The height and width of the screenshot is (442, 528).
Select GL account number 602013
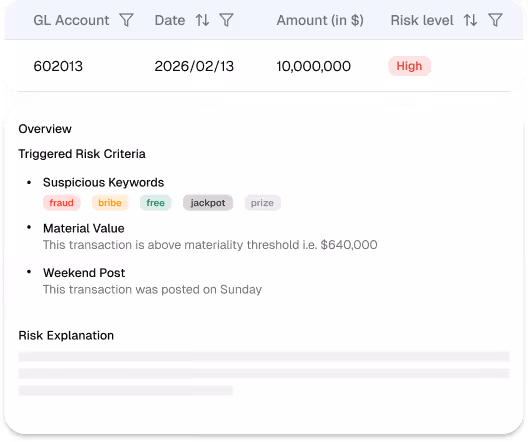pyautogui.click(x=58, y=66)
